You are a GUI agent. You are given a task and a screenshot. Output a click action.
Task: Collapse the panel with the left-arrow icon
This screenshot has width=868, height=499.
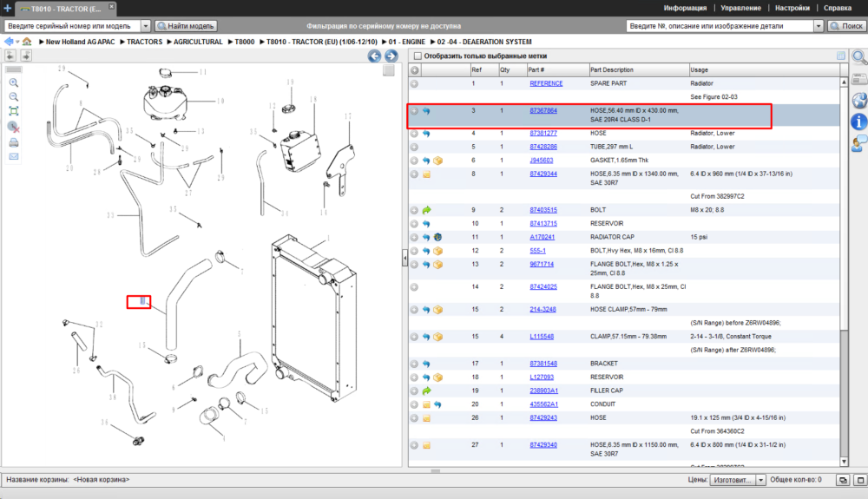point(10,56)
